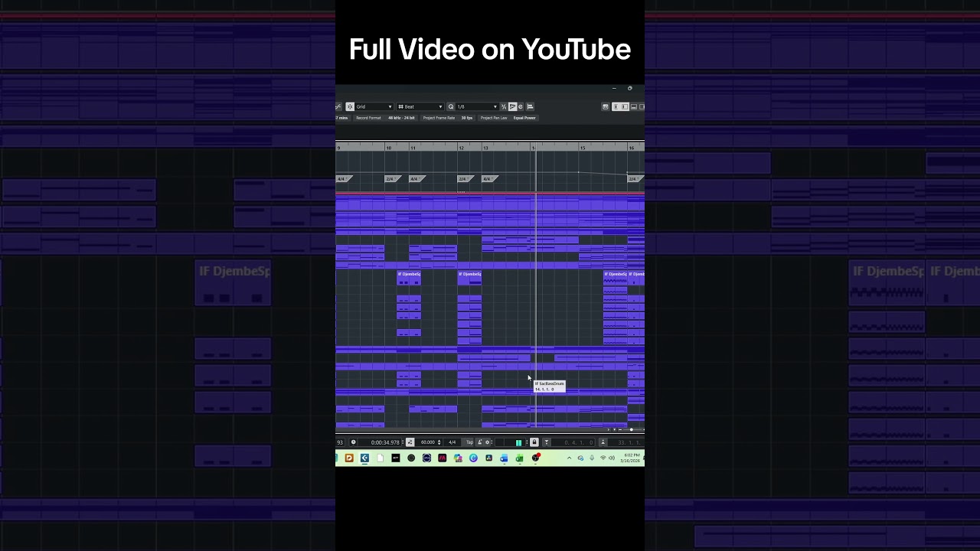Click the time display clock icon
The image size is (980, 551).
(353, 442)
